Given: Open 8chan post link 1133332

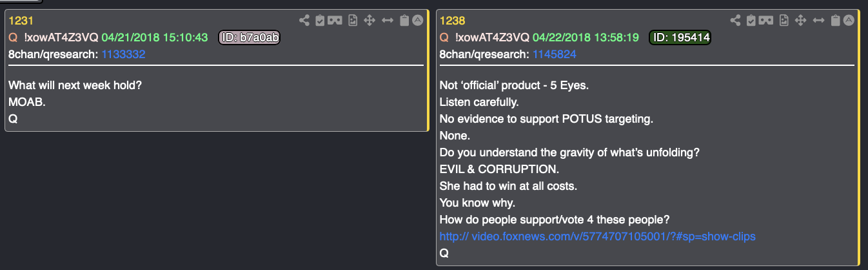Looking at the screenshot, I should click(123, 55).
